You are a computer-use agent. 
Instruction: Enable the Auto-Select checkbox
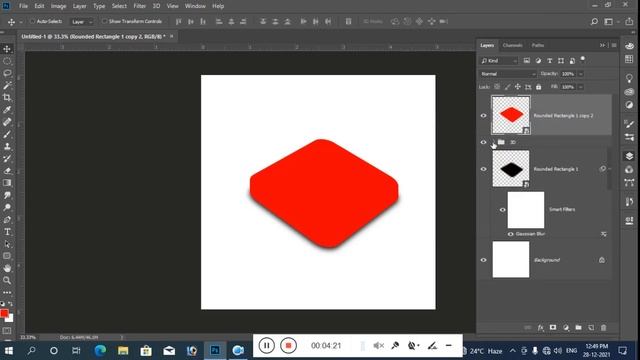tap(32, 21)
